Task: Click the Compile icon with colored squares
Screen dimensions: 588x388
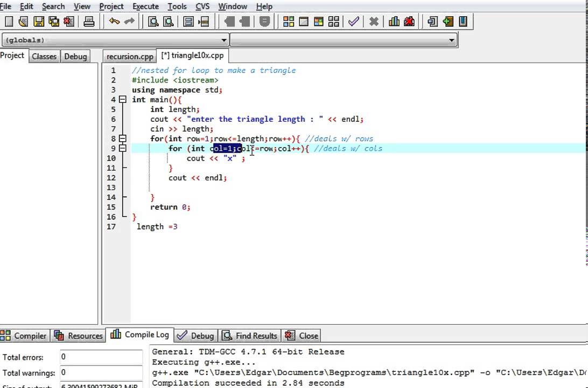Action: (289, 22)
